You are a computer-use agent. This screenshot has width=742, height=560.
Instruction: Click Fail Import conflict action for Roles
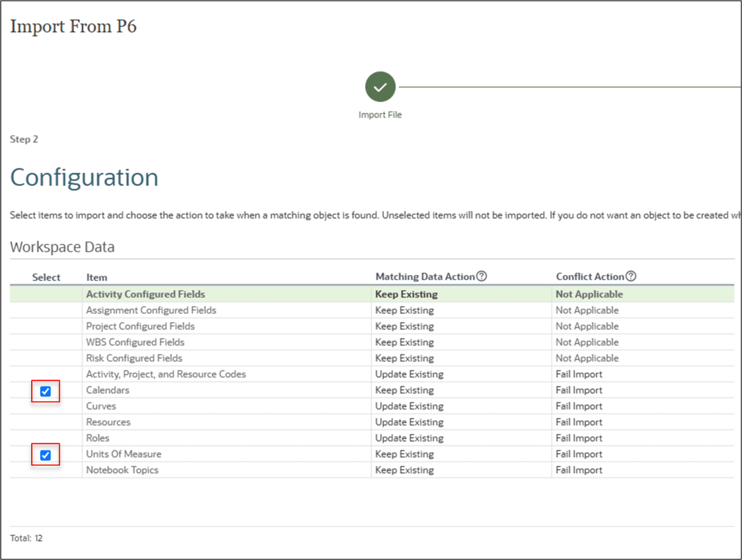point(579,438)
